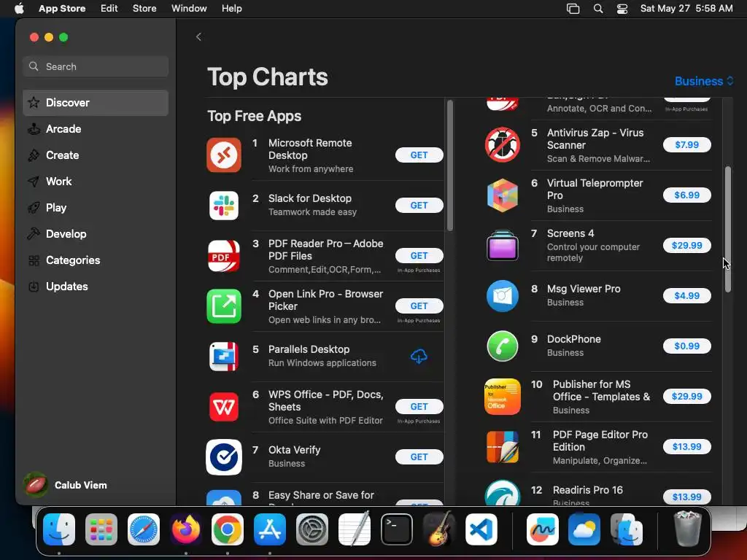The image size is (747, 560).
Task: Buy DockPhone for $0.99
Action: (x=687, y=346)
